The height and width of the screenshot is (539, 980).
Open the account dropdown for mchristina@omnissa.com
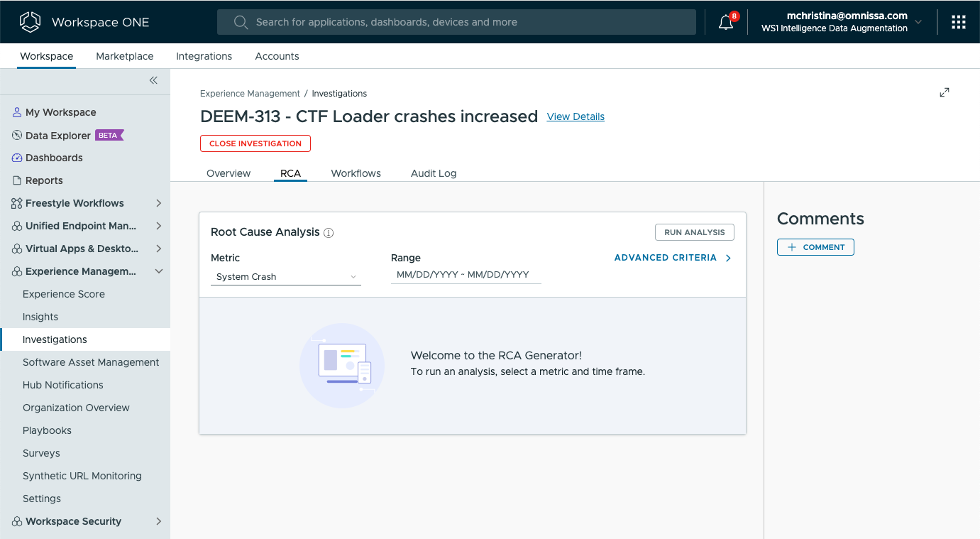point(918,22)
